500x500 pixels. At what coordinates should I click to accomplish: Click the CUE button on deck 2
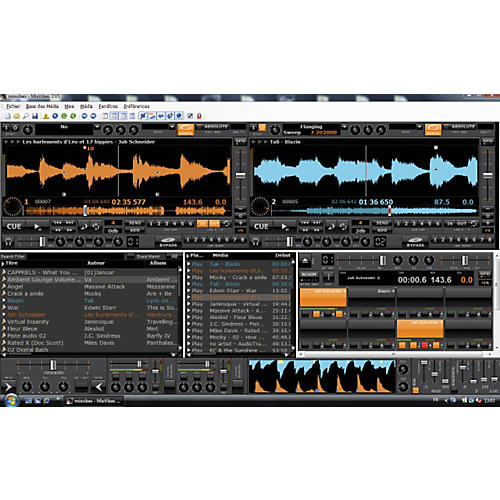261,227
